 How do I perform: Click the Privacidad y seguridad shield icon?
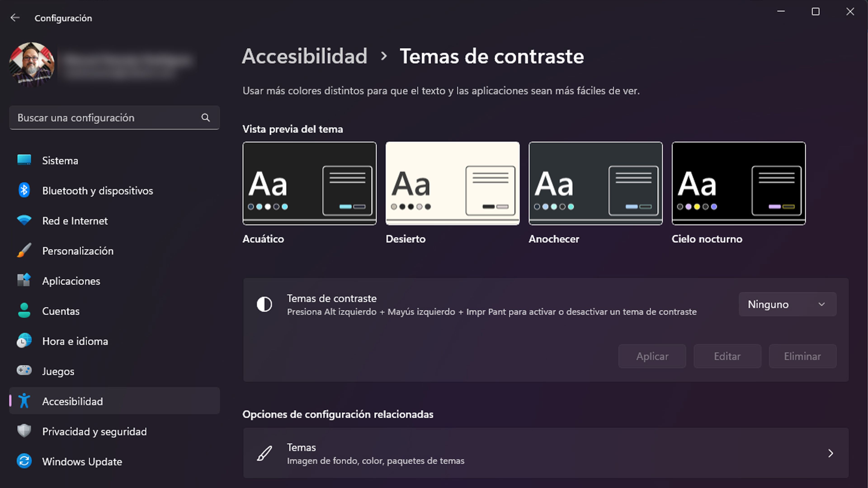pyautogui.click(x=24, y=431)
